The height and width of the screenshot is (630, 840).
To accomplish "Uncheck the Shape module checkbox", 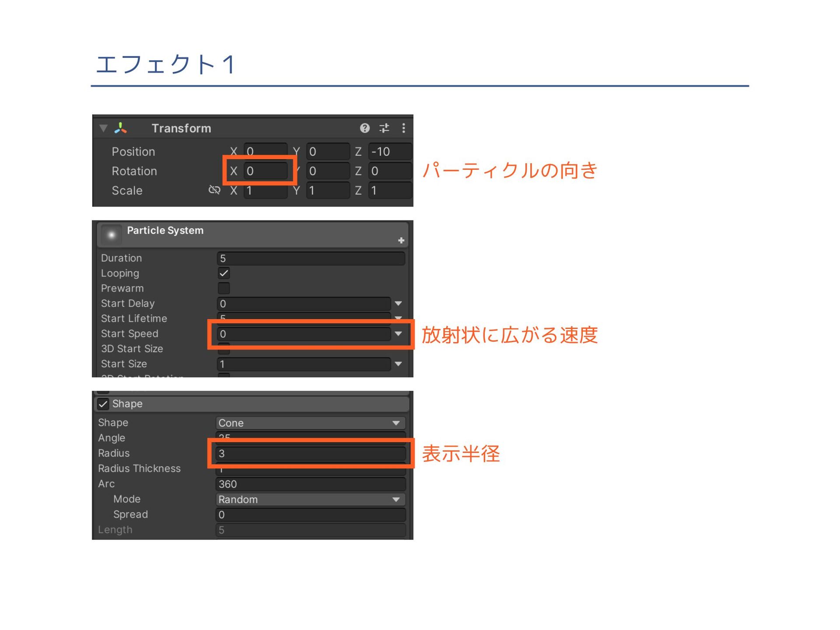I will (103, 404).
